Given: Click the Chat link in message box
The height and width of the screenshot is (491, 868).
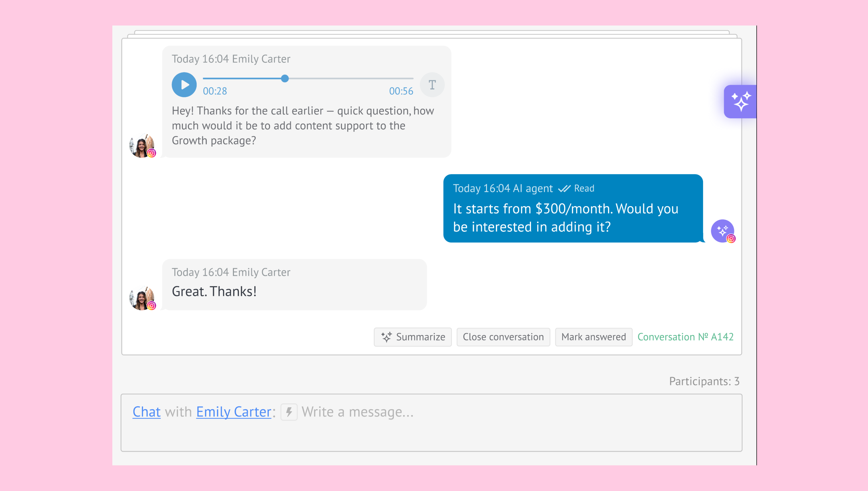Looking at the screenshot, I should tap(146, 412).
